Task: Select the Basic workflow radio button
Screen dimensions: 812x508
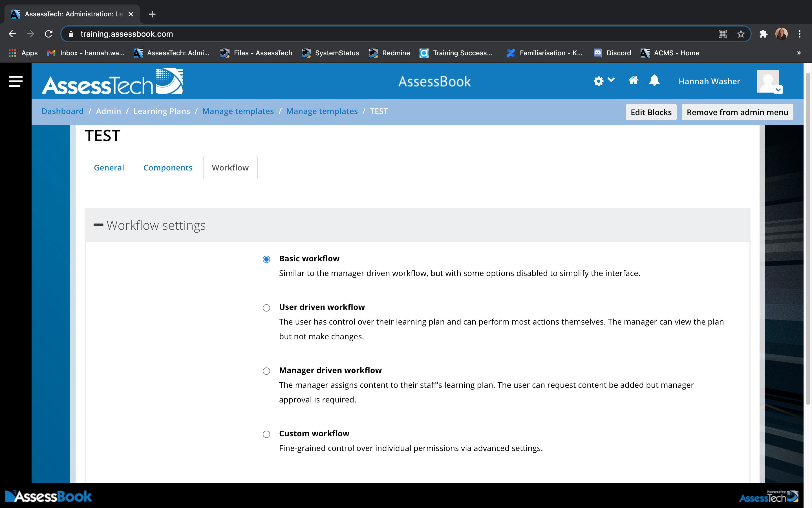Action: pyautogui.click(x=266, y=259)
